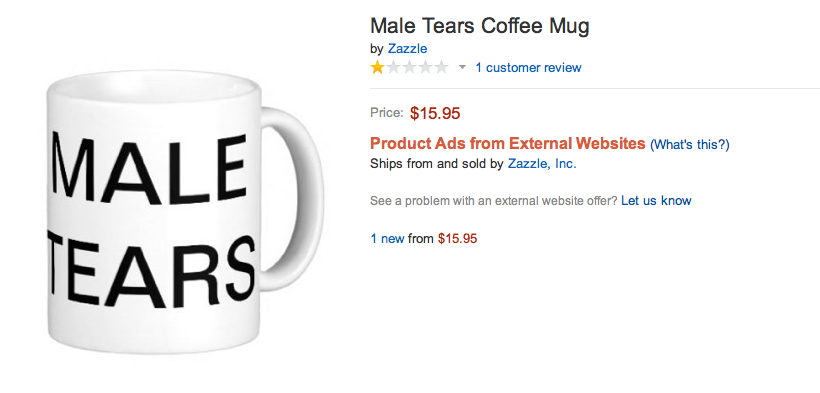820x393 pixels.
Task: Click the fifth gray star in rating
Action: click(441, 68)
